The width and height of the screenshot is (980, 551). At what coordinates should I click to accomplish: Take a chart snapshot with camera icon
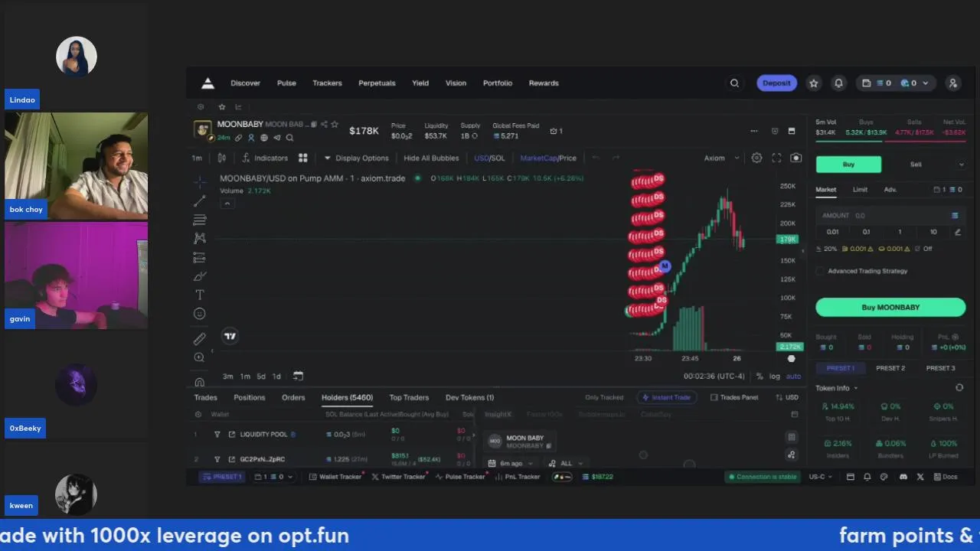796,158
